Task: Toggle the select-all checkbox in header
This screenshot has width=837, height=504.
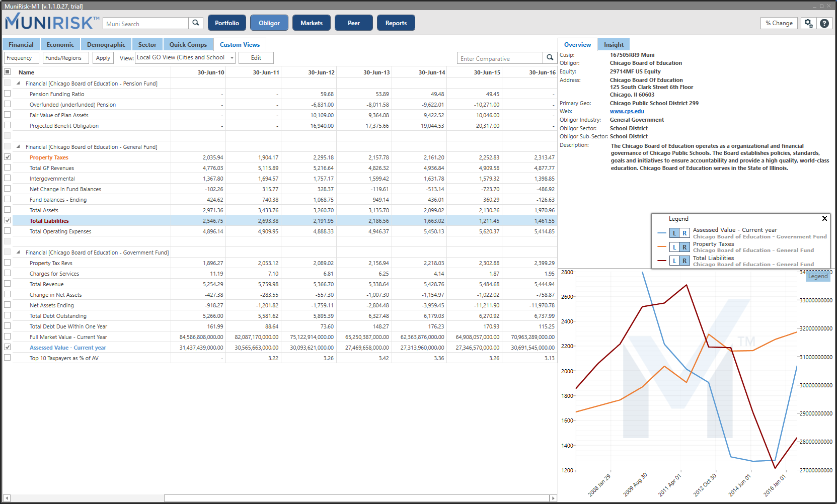Action: point(7,72)
